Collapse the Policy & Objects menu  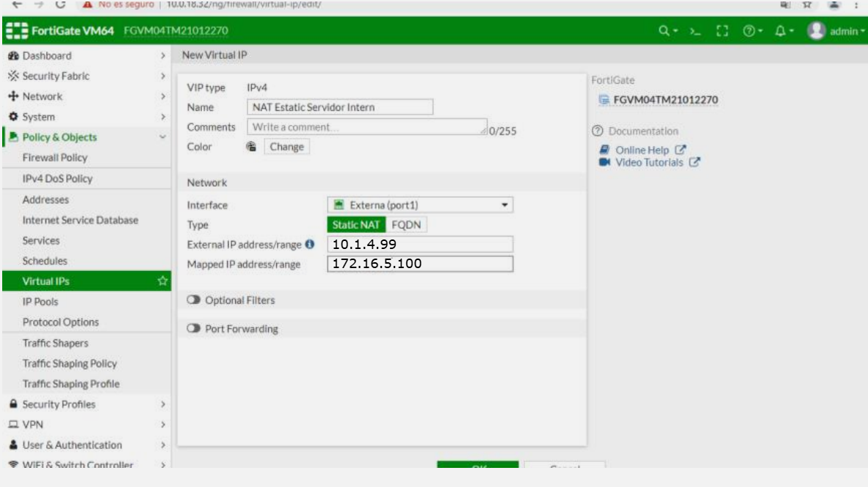(x=87, y=137)
